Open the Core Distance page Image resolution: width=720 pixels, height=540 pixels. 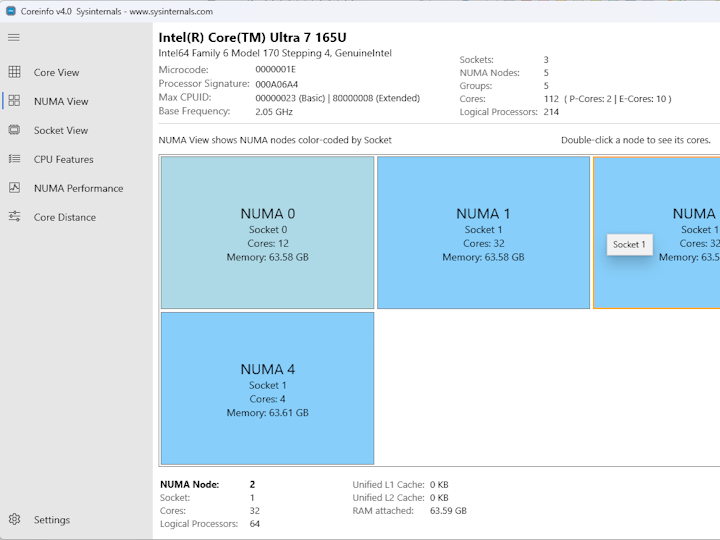[65, 217]
